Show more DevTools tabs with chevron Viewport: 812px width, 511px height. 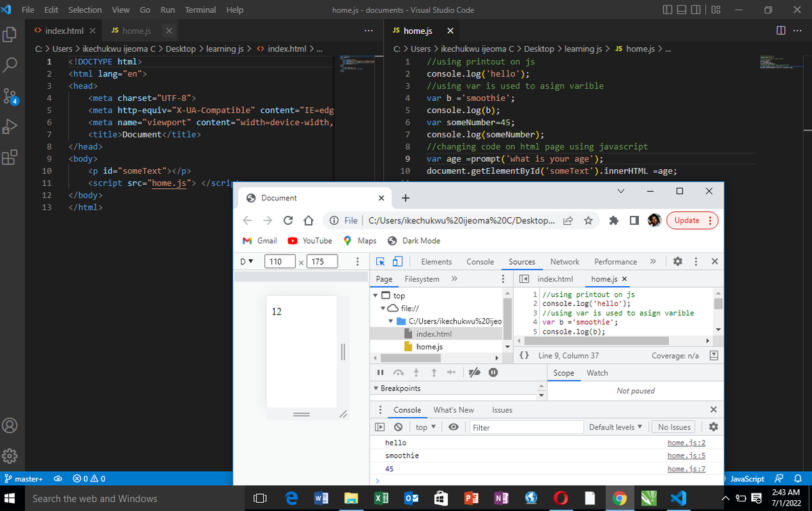coord(653,262)
